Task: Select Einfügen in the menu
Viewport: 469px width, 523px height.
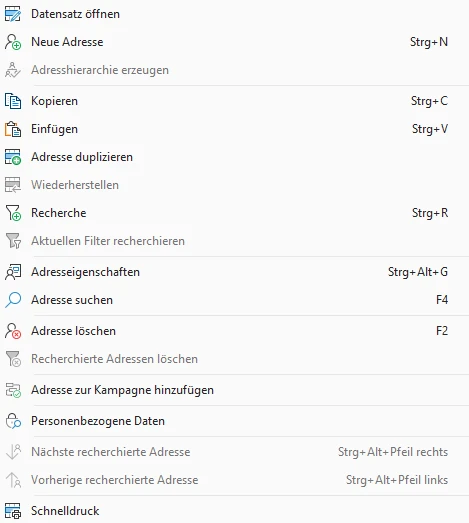Action: [x=234, y=129]
